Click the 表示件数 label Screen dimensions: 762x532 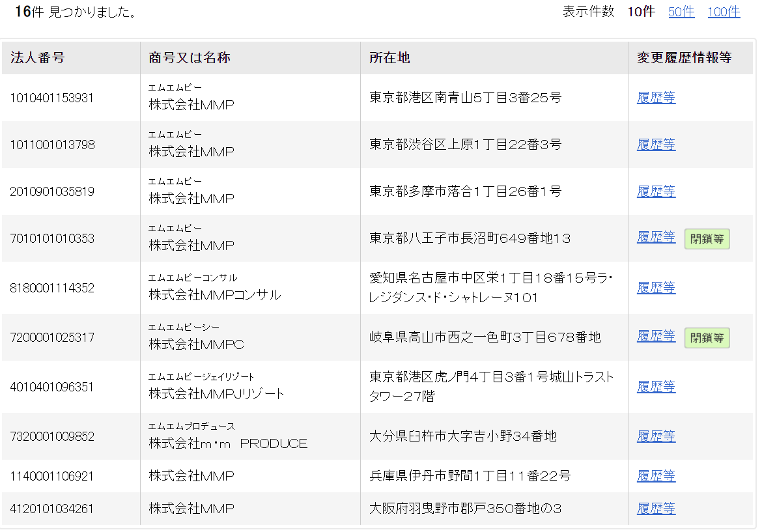pyautogui.click(x=589, y=12)
